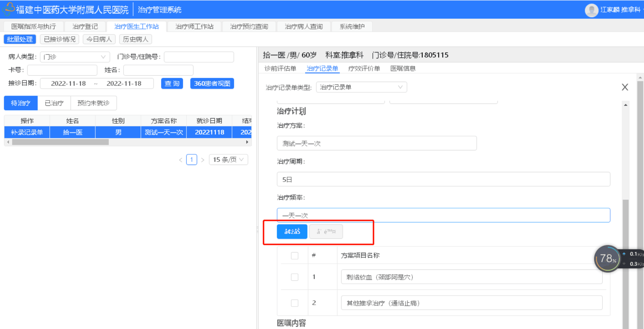Open the 疗效评价单 tab
This screenshot has height=329, width=644.
coord(364,68)
